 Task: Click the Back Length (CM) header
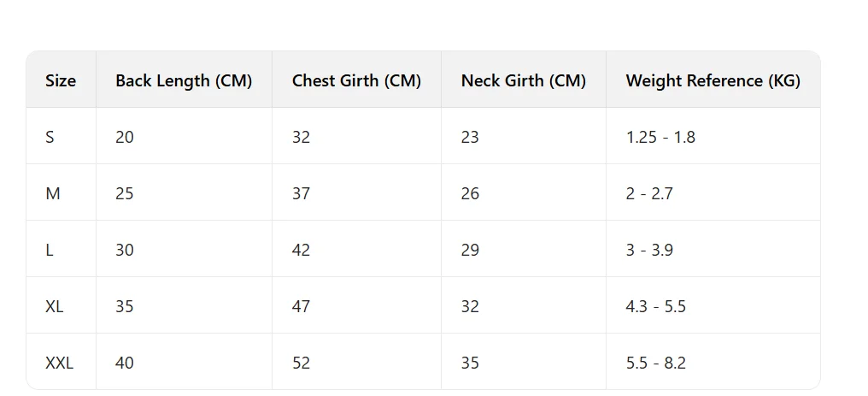pos(184,80)
